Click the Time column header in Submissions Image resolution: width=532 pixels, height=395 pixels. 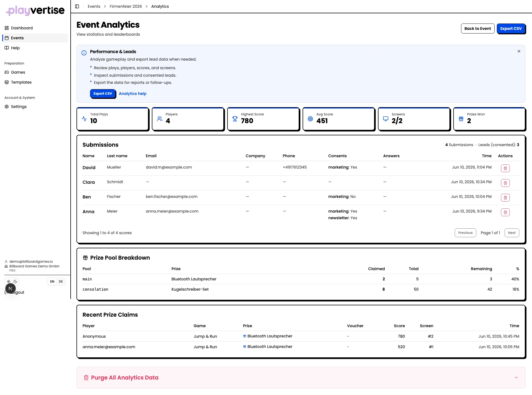coord(487,156)
